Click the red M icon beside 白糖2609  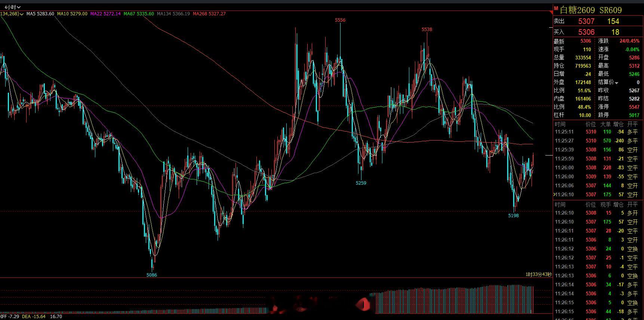click(556, 9)
